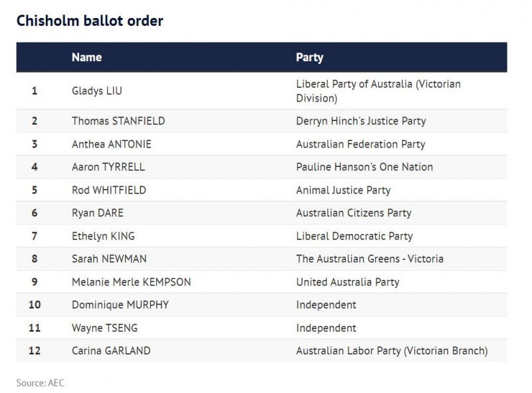Image resolution: width=532 pixels, height=393 pixels.
Task: Click The Australian Greens - Victoria cell
Action: point(370,259)
